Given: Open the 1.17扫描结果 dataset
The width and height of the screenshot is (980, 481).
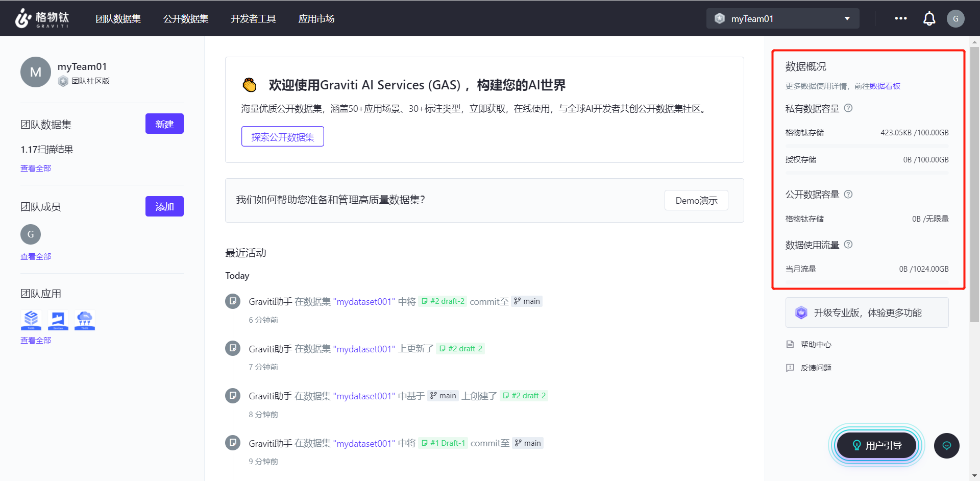Looking at the screenshot, I should pos(47,149).
